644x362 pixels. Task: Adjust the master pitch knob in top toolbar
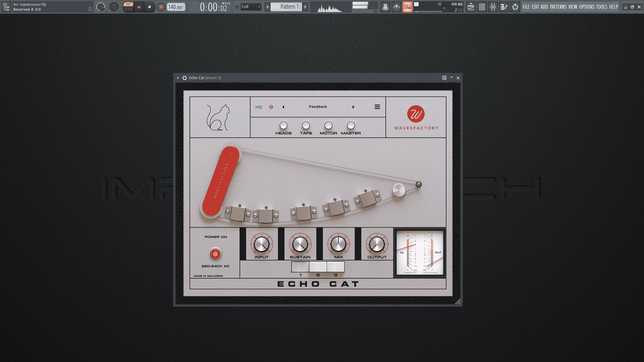pyautogui.click(x=114, y=7)
